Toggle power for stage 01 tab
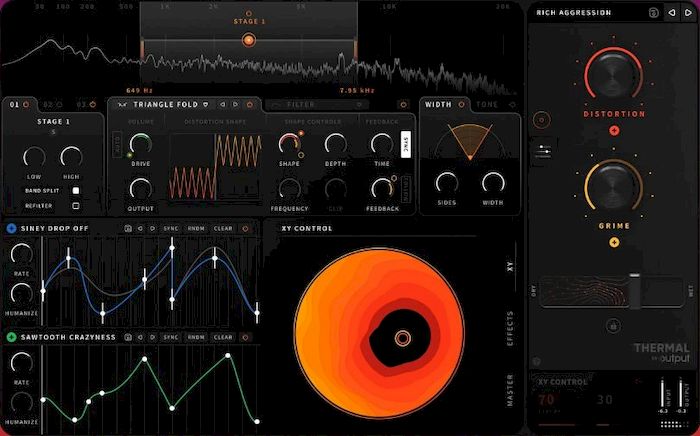The height and width of the screenshot is (436, 700). click(26, 104)
